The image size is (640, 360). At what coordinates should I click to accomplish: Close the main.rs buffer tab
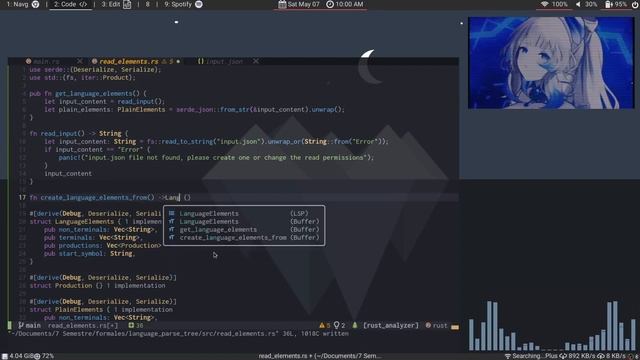point(80,61)
